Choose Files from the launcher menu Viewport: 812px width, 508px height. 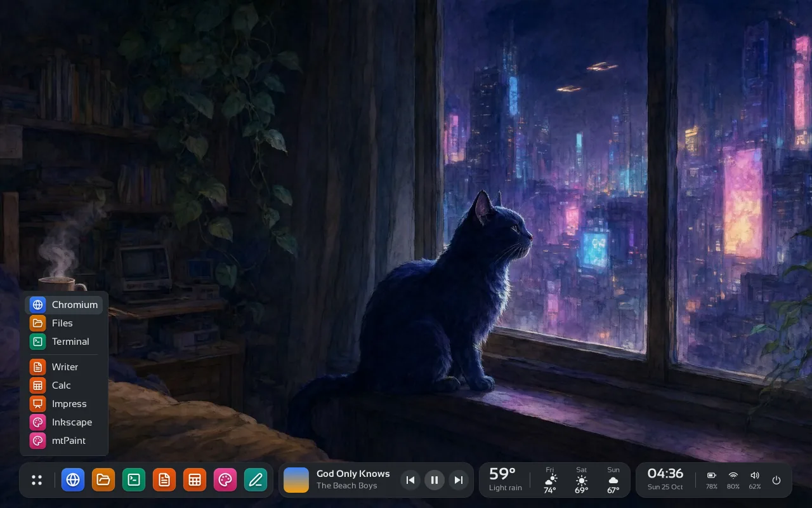[x=63, y=323]
